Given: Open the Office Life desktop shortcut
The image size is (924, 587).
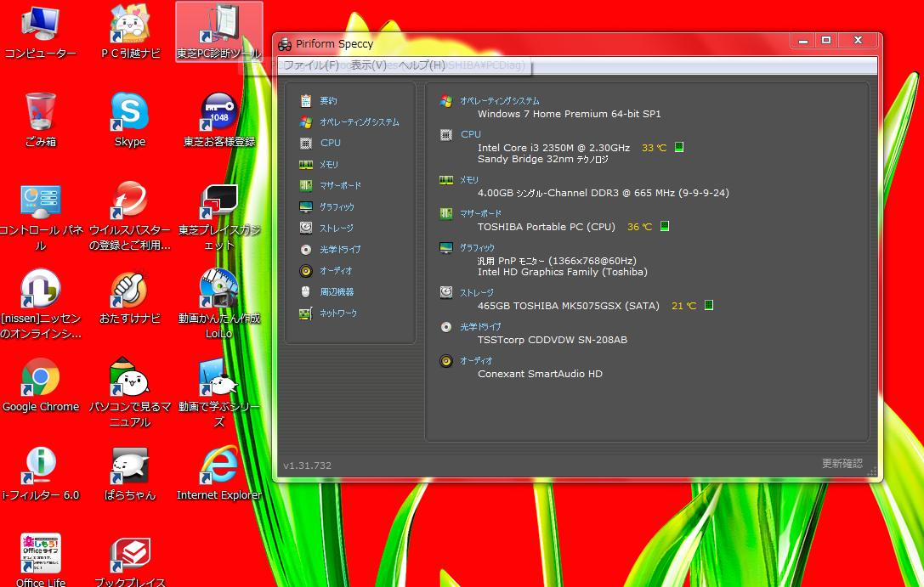Looking at the screenshot, I should (40, 561).
